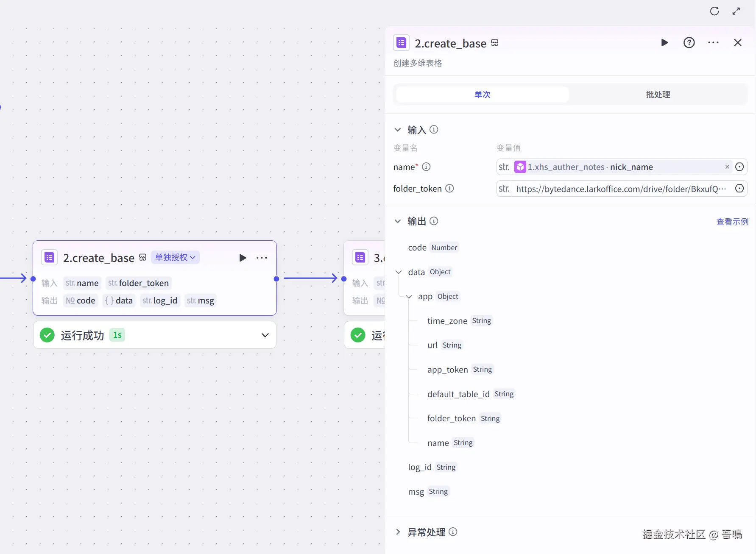This screenshot has height=554, width=756.
Task: Click the url String output row
Action: 445,345
